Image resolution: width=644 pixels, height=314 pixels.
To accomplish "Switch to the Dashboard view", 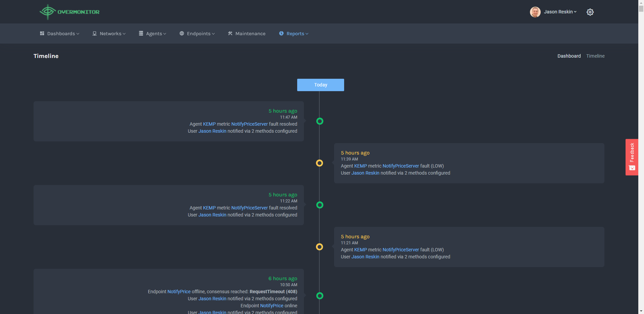I will pos(569,56).
